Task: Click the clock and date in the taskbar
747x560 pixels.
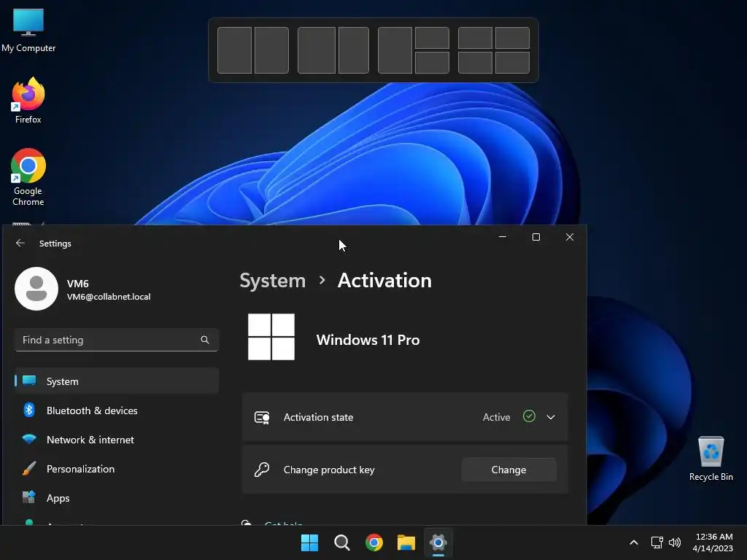Action: point(713,542)
